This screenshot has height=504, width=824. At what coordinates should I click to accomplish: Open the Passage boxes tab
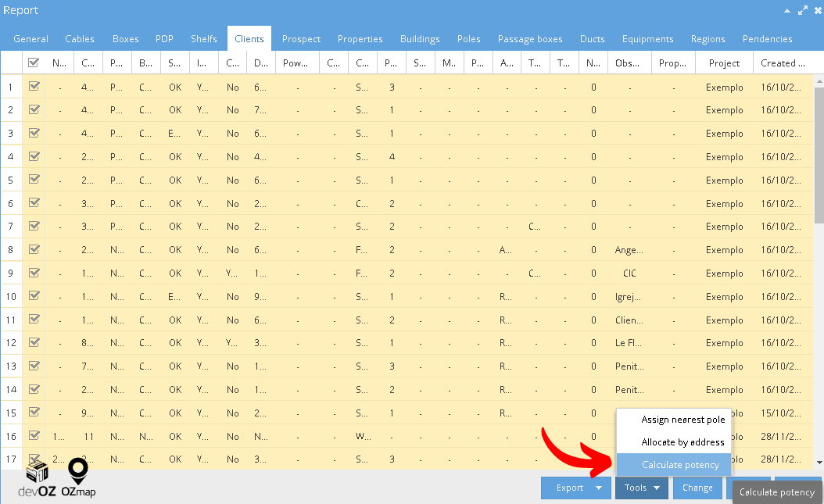[x=530, y=39]
